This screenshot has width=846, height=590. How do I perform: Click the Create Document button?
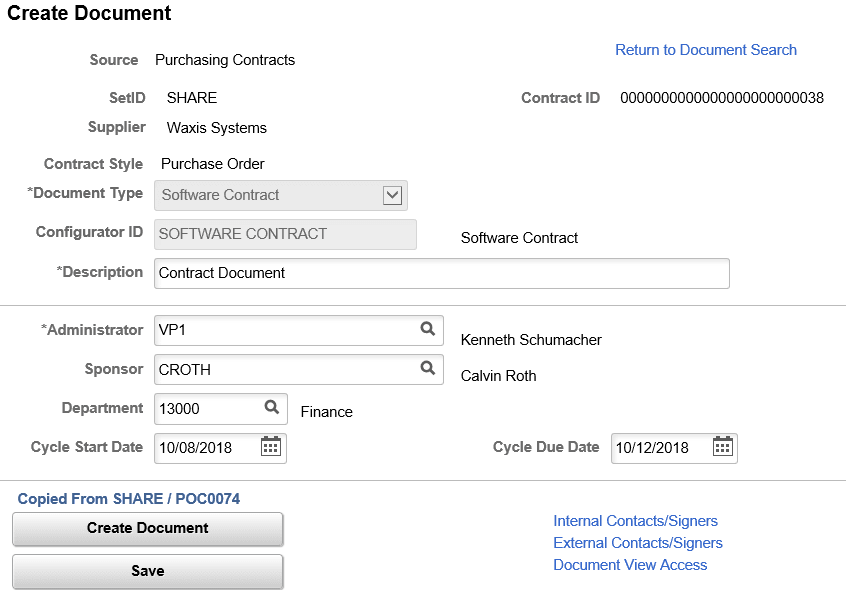tap(147, 528)
